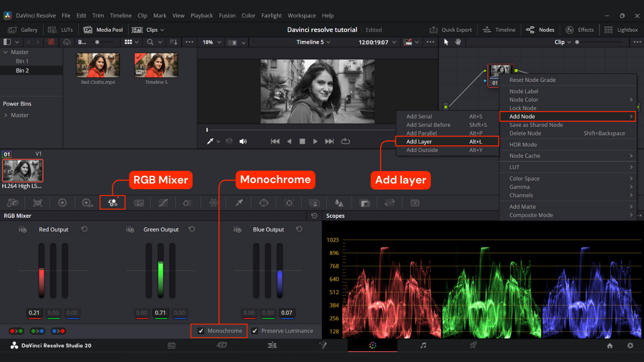644x362 pixels.
Task: Choose Add Layer from the submenu
Action: click(x=419, y=142)
